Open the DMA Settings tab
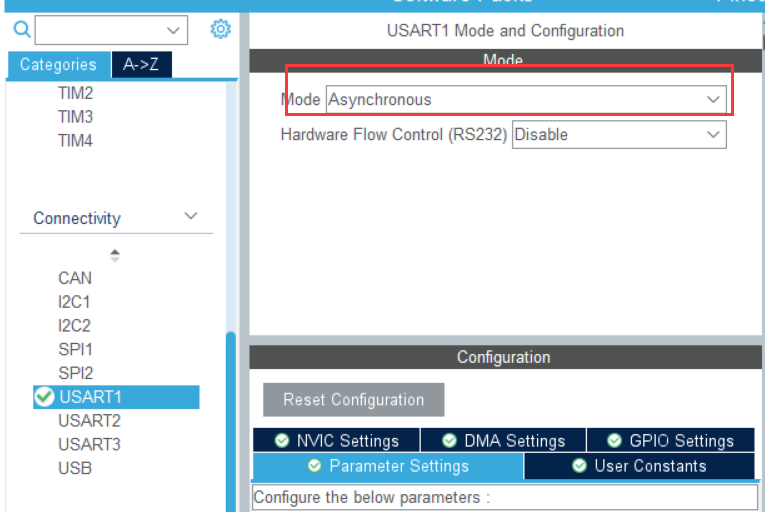Screen dimensions: 765x512 503,440
